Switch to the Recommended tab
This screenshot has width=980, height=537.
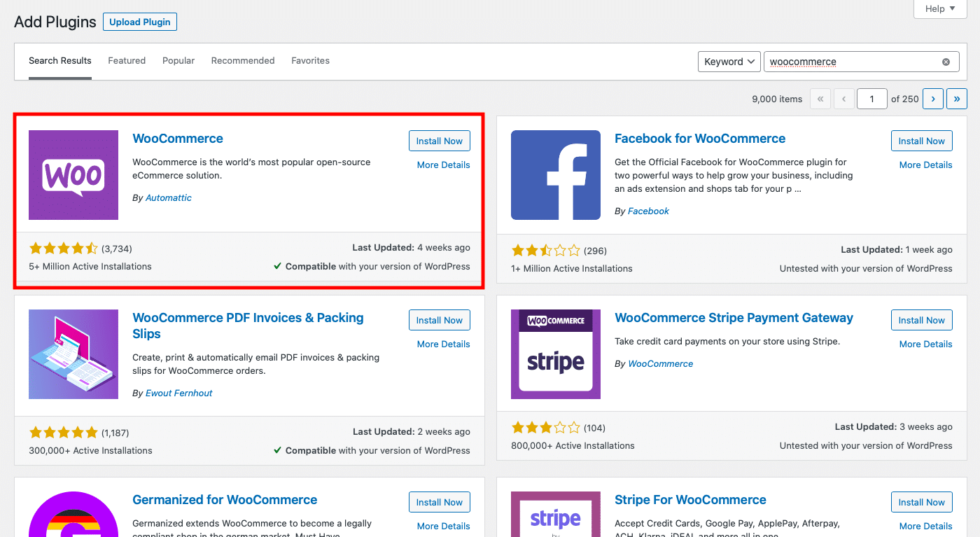pyautogui.click(x=243, y=61)
